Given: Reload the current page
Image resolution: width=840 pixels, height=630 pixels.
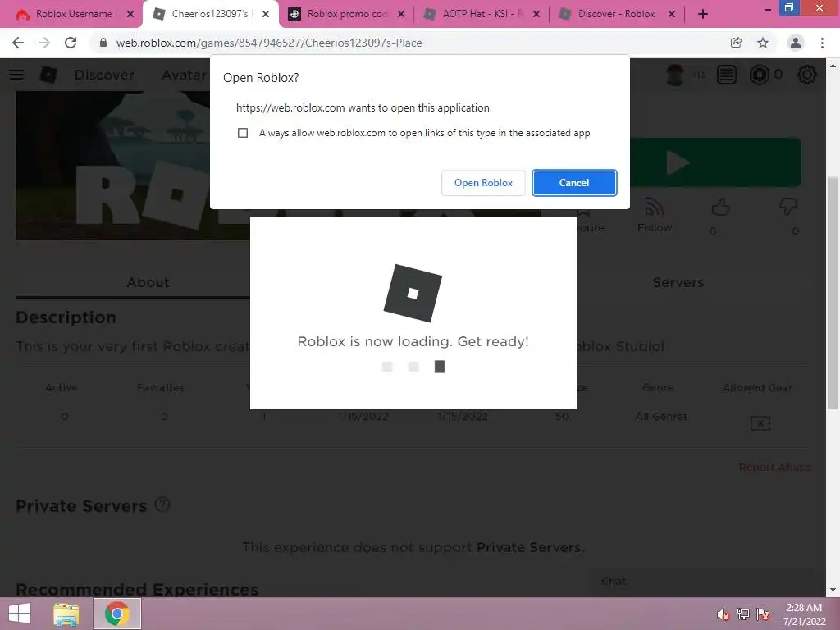Looking at the screenshot, I should click(x=71, y=43).
